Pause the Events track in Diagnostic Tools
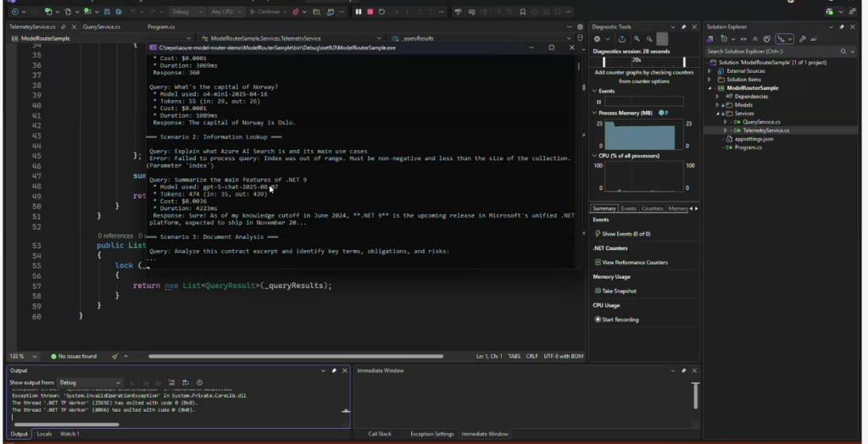This screenshot has width=868, height=444. [x=598, y=102]
